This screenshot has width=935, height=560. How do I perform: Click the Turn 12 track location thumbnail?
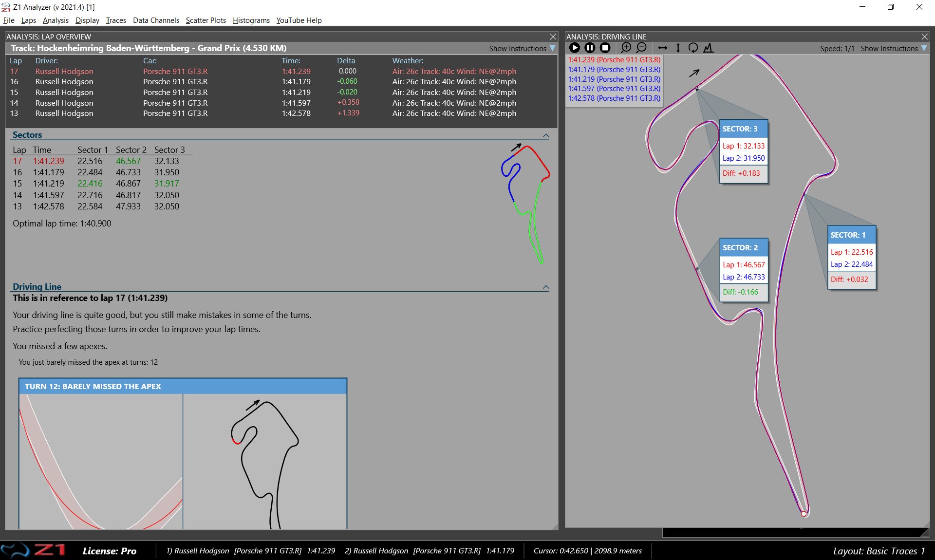[265, 462]
